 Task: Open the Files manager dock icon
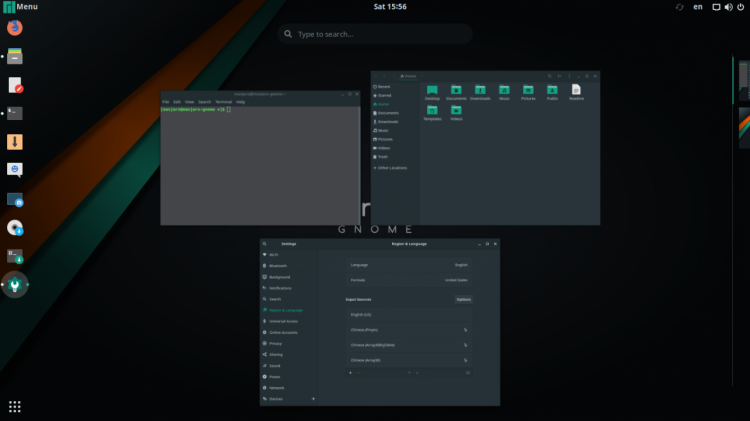tap(15, 56)
